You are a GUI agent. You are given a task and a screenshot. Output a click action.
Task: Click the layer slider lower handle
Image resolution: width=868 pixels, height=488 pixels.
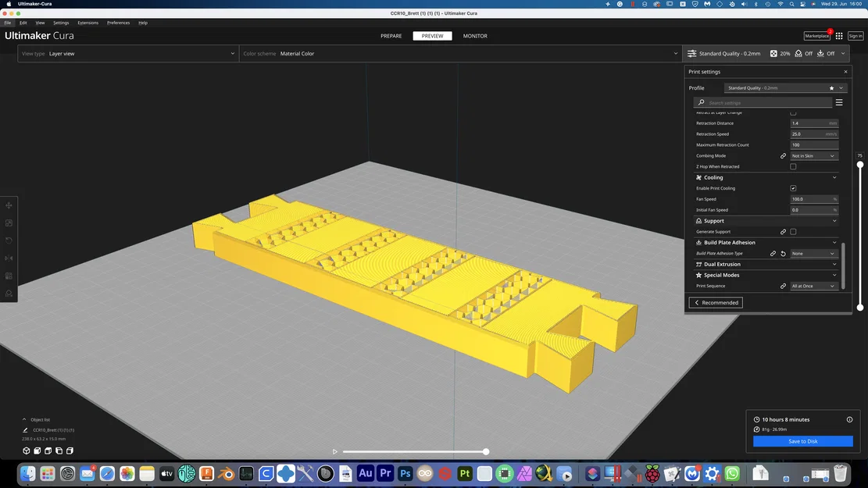coord(859,307)
